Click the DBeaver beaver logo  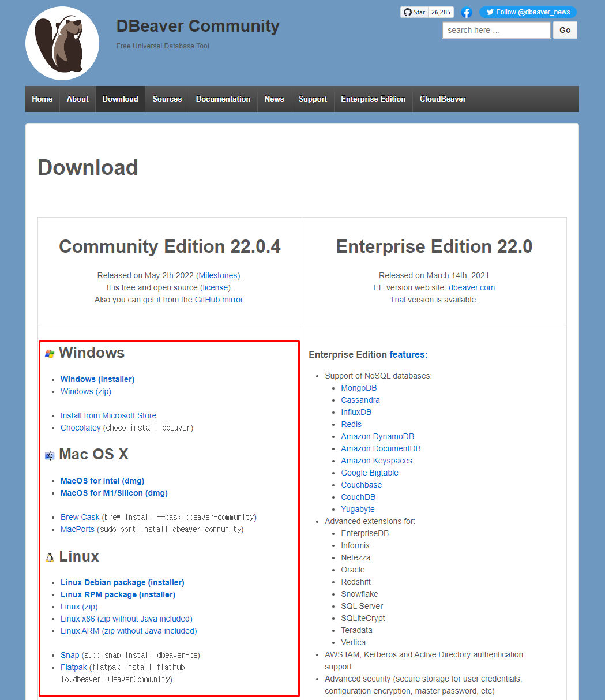[62, 43]
